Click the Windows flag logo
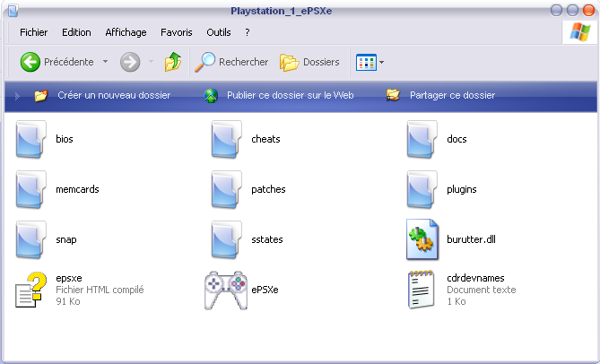The image size is (600, 364). (x=580, y=32)
